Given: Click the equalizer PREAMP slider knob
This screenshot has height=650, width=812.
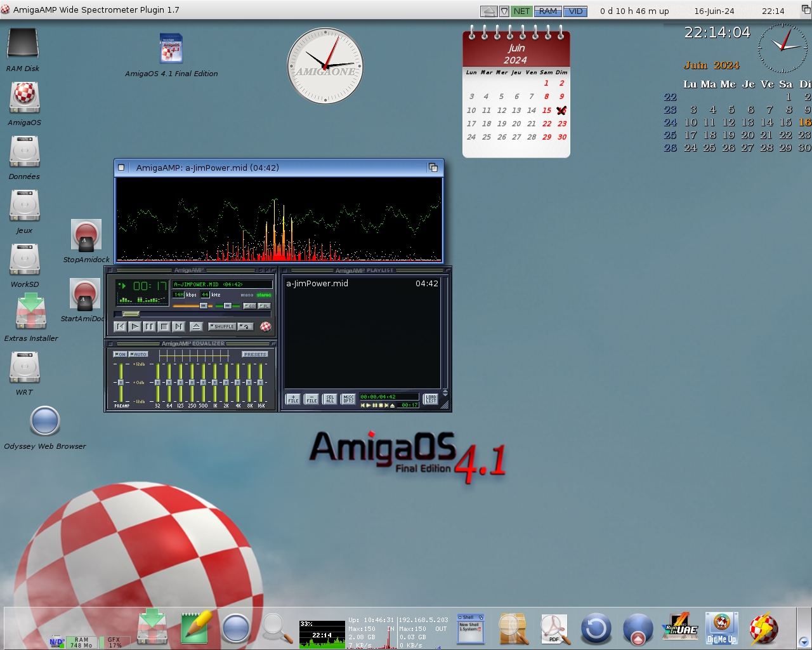Looking at the screenshot, I should pos(120,383).
